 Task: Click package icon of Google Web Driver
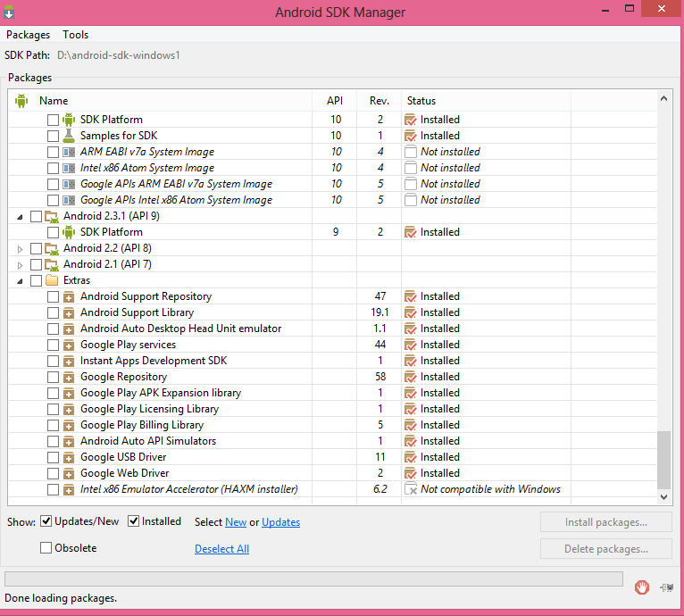(x=69, y=474)
